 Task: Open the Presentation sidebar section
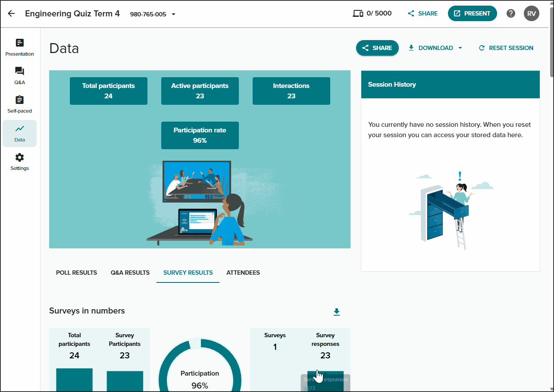19,47
